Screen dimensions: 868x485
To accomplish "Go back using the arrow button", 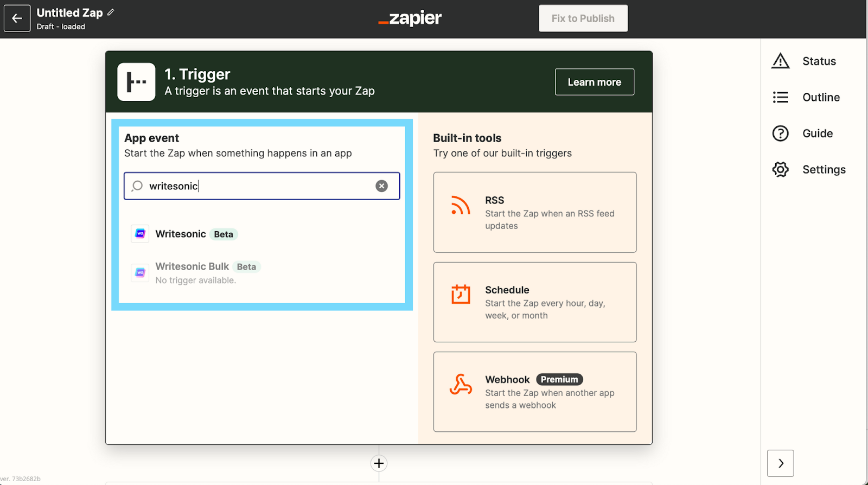I will (17, 18).
